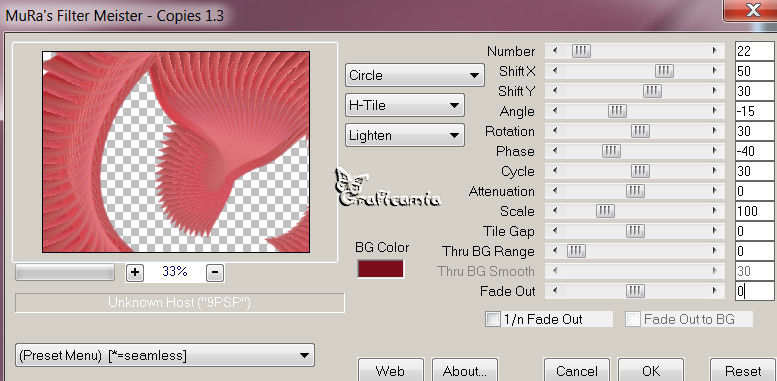Click the Phase slider thumb
777x381 pixels.
(x=611, y=151)
